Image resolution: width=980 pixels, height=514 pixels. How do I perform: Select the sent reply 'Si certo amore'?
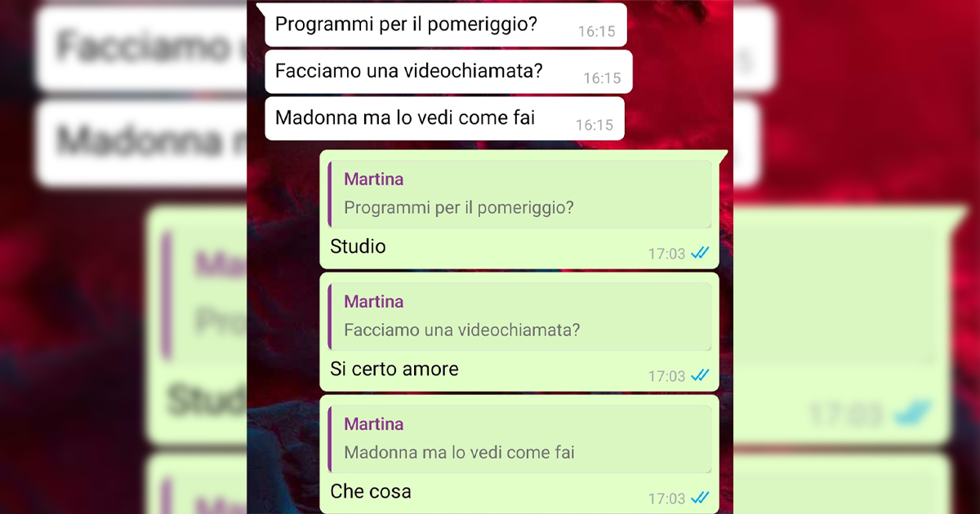394,369
